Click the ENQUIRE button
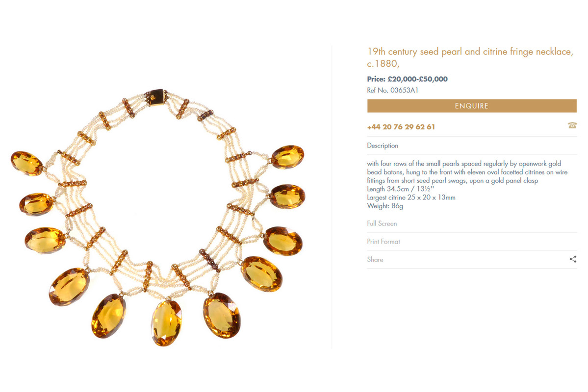 tap(471, 106)
